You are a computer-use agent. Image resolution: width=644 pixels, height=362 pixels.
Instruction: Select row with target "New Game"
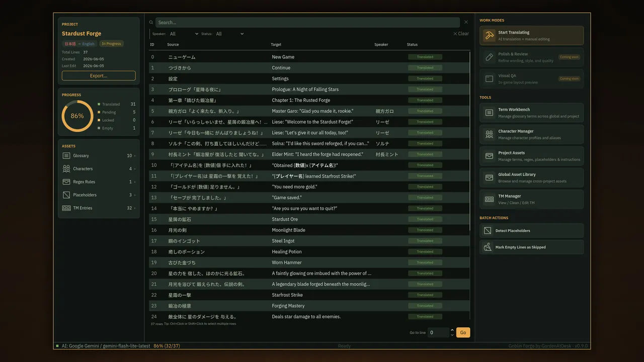[x=309, y=57]
